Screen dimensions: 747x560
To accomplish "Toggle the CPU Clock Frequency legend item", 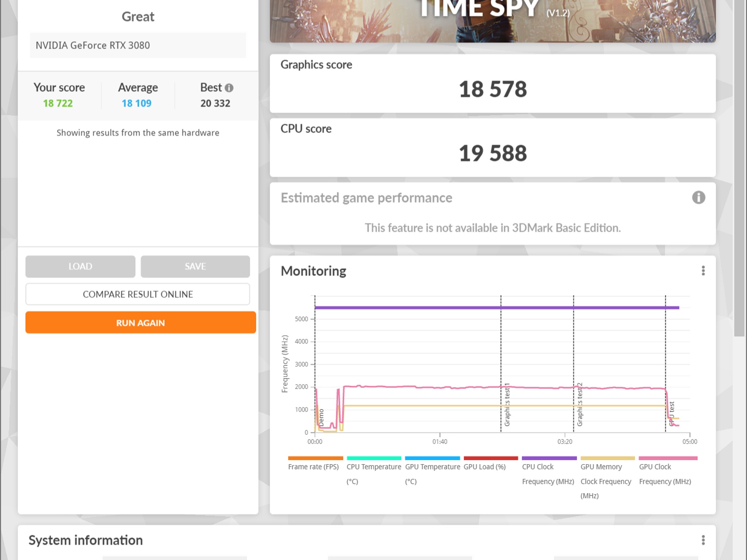I will click(549, 471).
